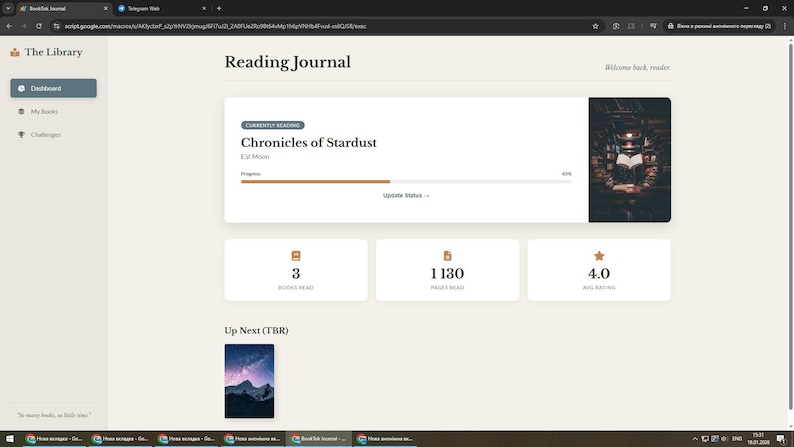Switch to BookTok Journal taskbar window
The width and height of the screenshot is (794, 447).
pos(319,439)
